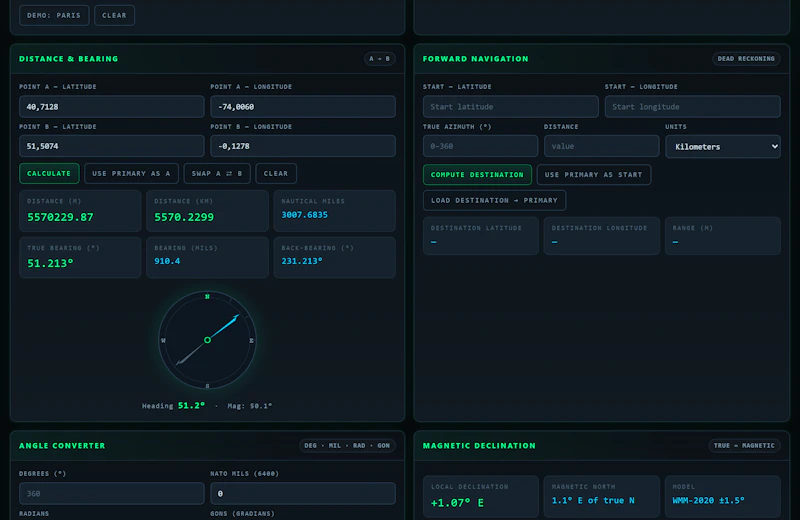Select the Nautical Miles value 3007.6835
Viewport: 800px width, 520px height.
point(305,215)
